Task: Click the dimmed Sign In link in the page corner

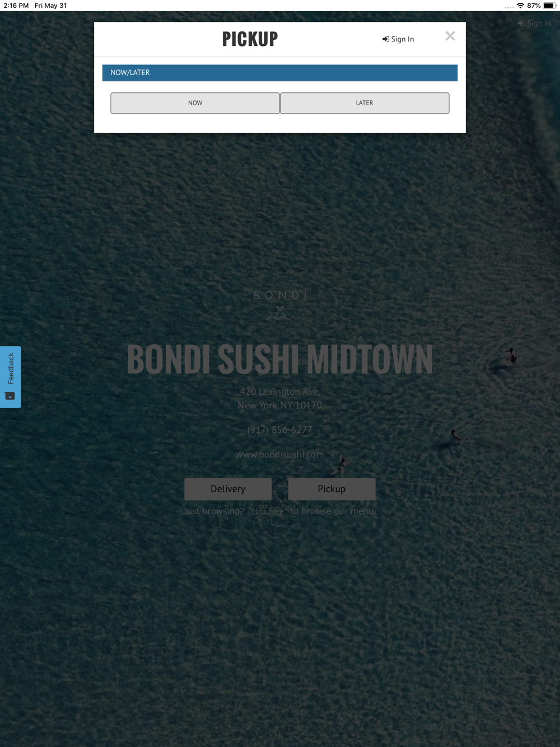Action: pyautogui.click(x=535, y=23)
